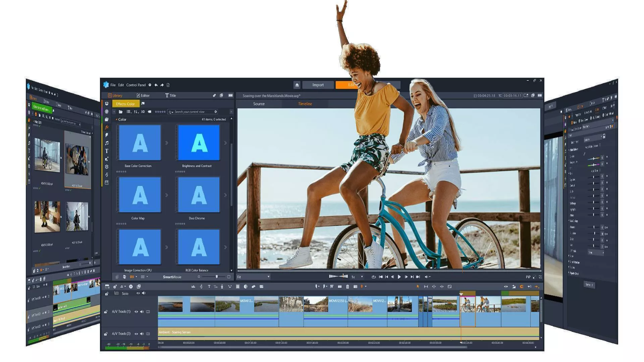
Task: Mute A/V Track (3) speaker icon
Action: coord(142,334)
